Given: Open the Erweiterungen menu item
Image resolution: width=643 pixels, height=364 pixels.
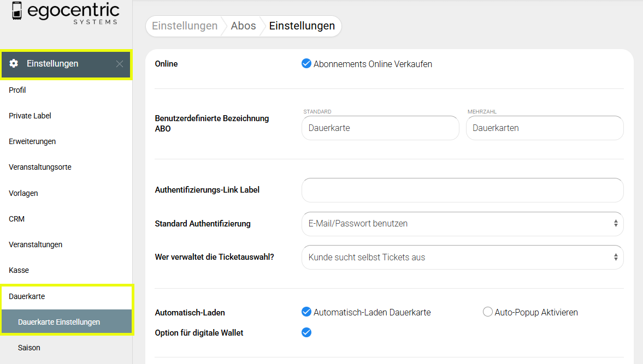Looking at the screenshot, I should tap(32, 141).
